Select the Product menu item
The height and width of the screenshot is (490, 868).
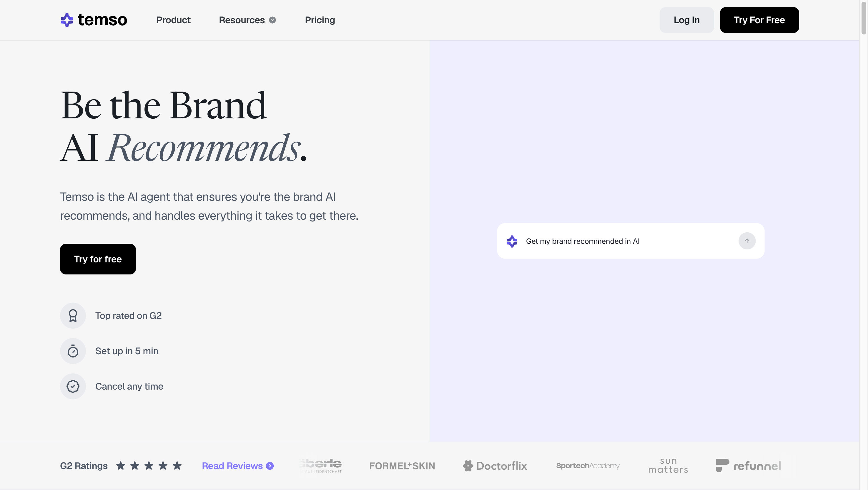click(173, 20)
